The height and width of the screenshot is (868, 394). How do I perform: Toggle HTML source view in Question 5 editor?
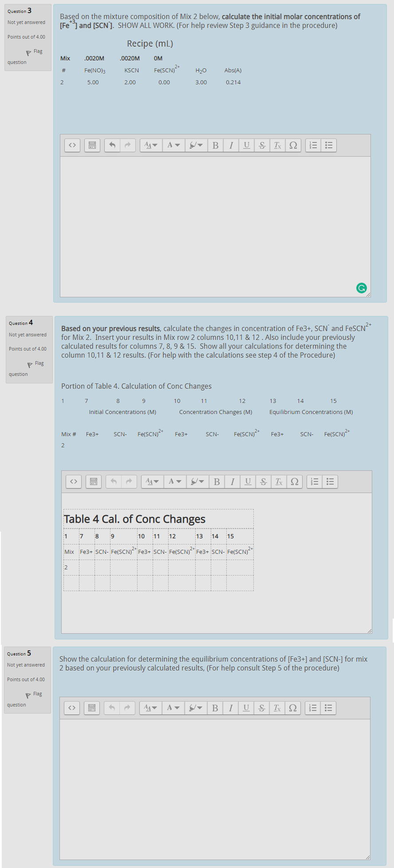[x=72, y=708]
